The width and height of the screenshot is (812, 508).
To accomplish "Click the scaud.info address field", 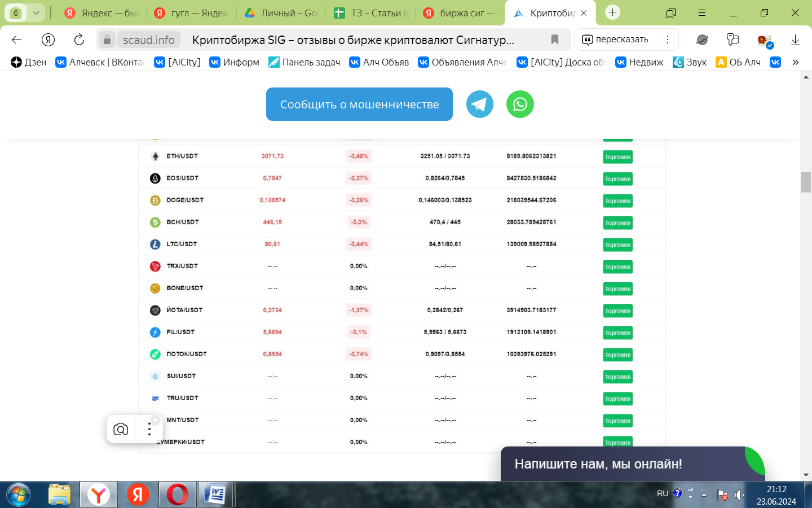I will (148, 40).
